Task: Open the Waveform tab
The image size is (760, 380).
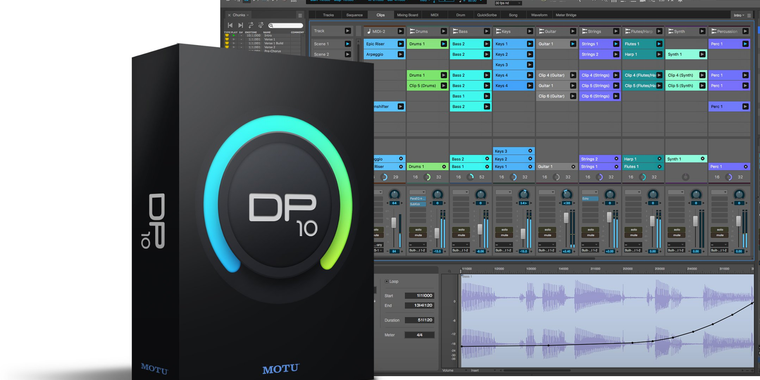Action: [538, 15]
